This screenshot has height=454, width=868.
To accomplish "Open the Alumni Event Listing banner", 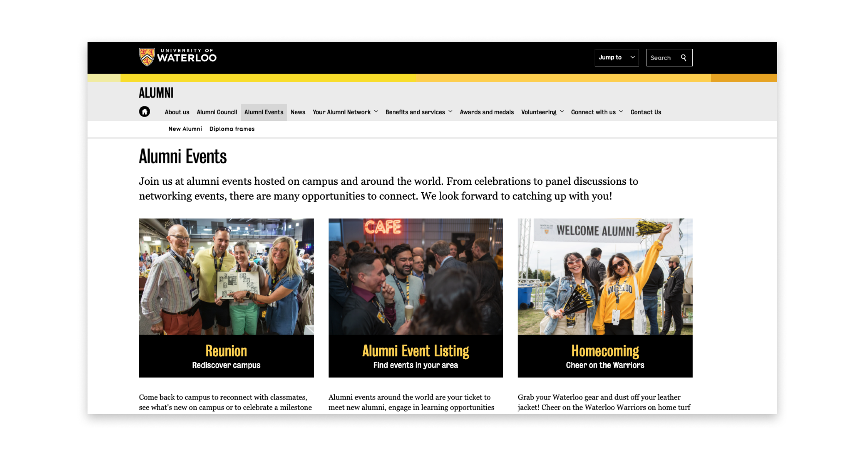I will [416, 356].
